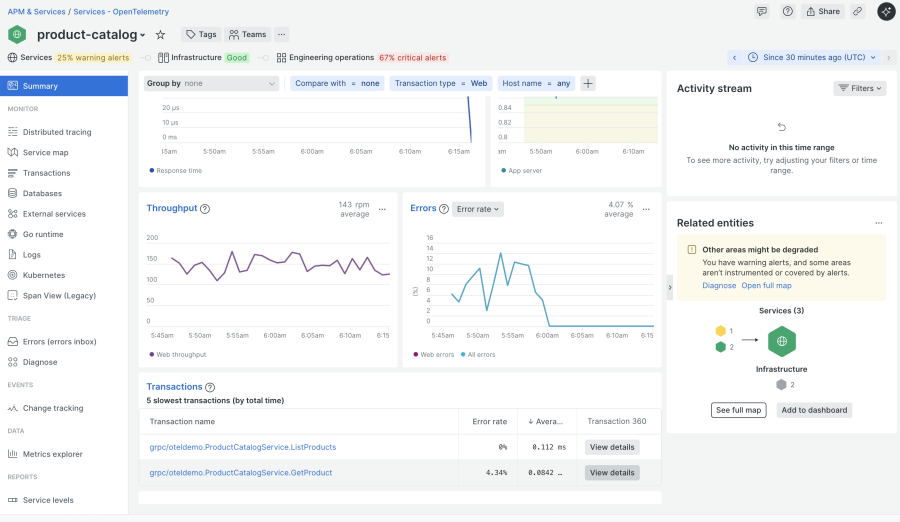900x522 pixels.
Task: Click the Open full map link
Action: (766, 285)
